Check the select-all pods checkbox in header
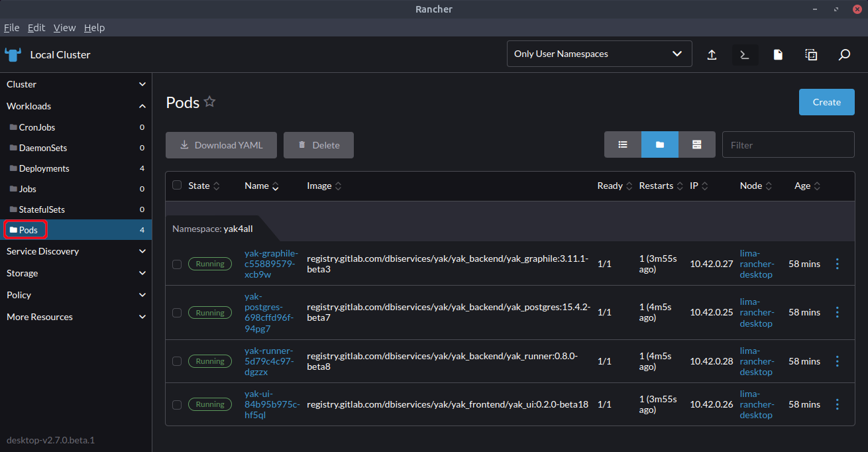Image resolution: width=868 pixels, height=452 pixels. click(177, 186)
